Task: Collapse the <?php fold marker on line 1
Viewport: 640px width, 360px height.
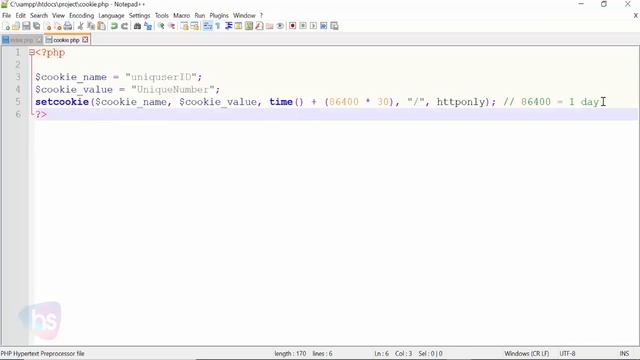Action: click(x=31, y=53)
